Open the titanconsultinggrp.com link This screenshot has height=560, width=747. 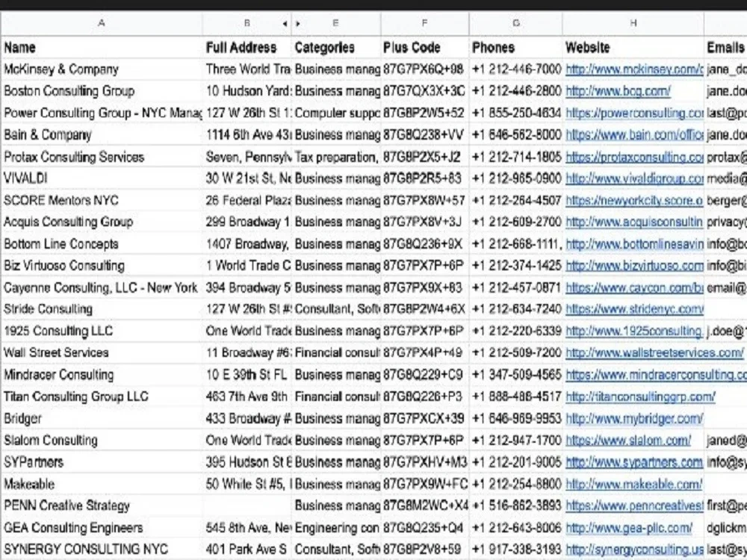(x=640, y=396)
